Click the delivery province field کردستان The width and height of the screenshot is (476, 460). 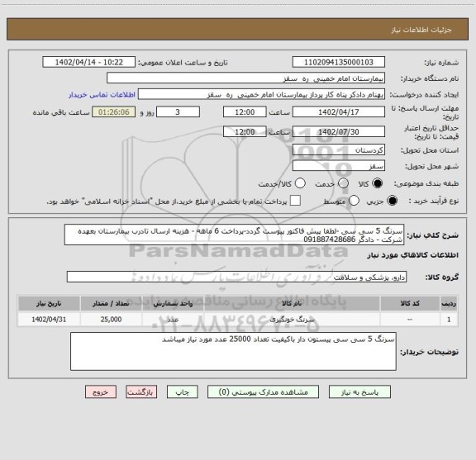339,150
